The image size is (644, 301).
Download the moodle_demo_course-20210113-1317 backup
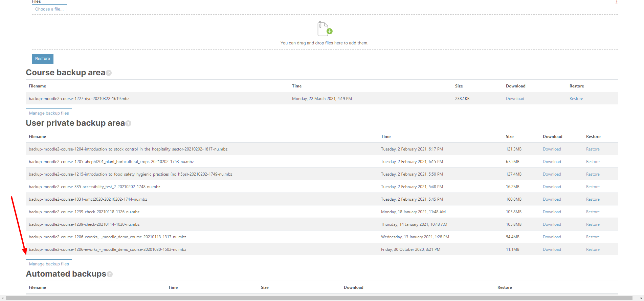pyautogui.click(x=552, y=237)
